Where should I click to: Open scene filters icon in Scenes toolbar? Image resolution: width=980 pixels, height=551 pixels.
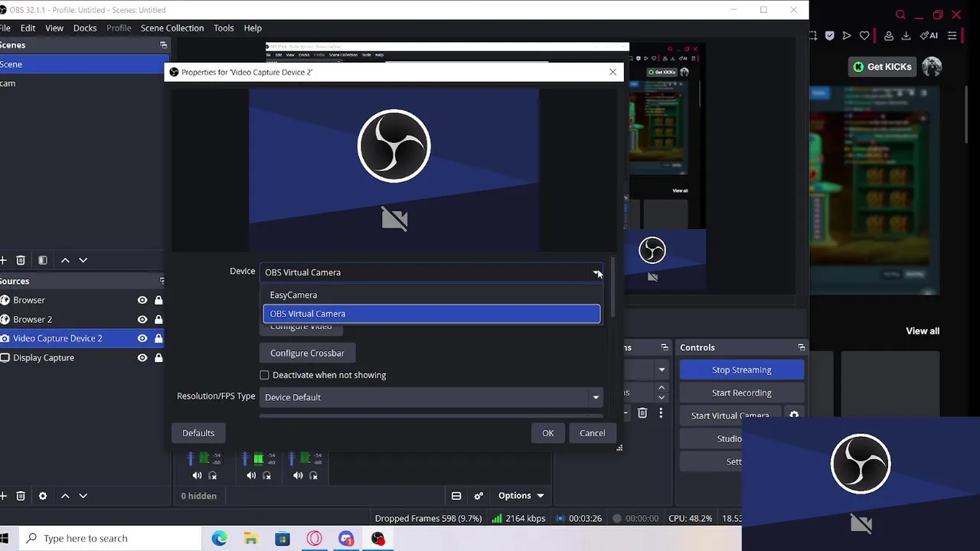[x=43, y=260]
